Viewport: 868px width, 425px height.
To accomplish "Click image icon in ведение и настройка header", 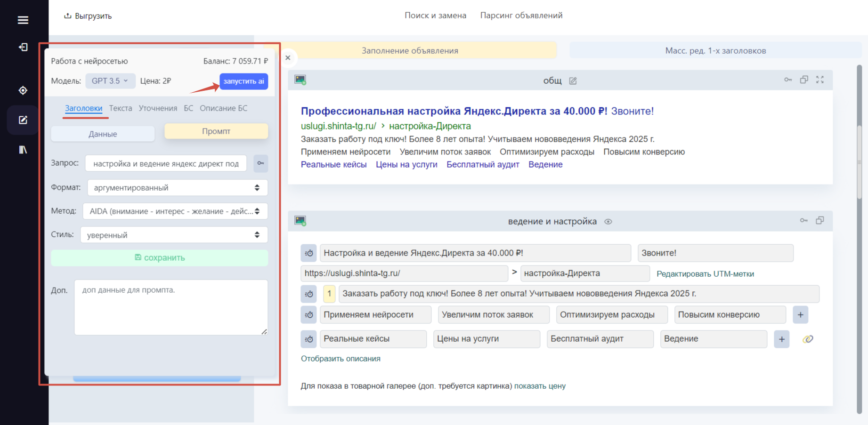I will (x=300, y=221).
